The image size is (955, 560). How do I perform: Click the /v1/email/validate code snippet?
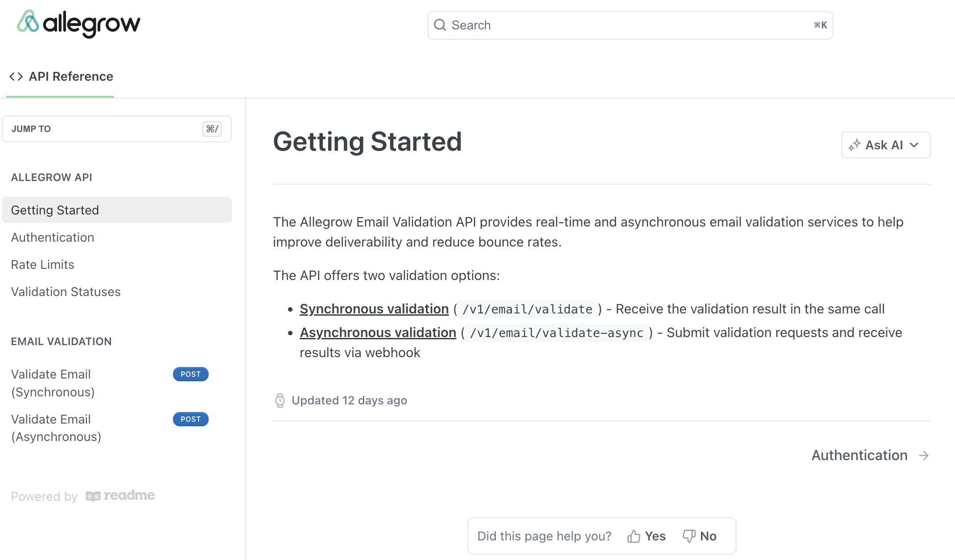click(x=527, y=309)
